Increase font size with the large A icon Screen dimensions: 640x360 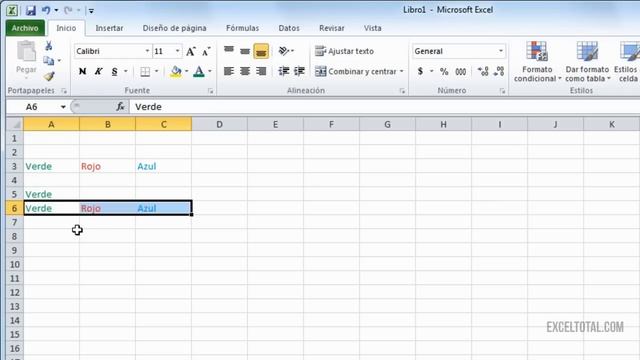(191, 51)
